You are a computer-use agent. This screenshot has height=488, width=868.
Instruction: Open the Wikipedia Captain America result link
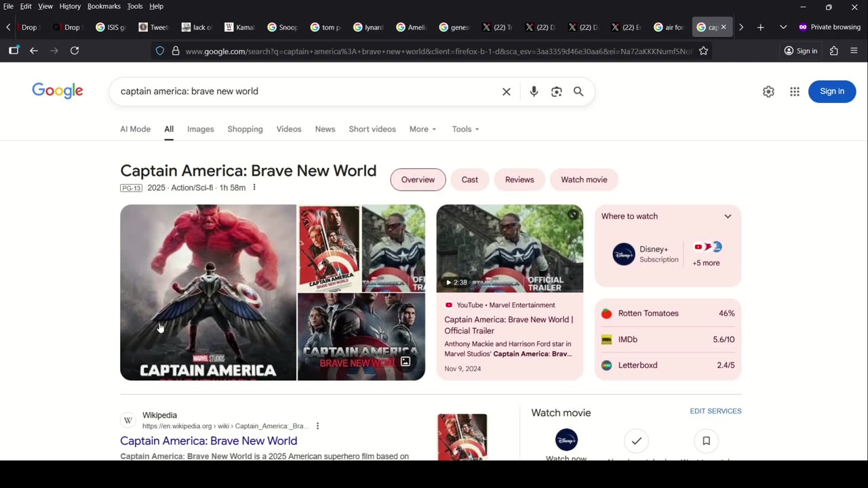[x=209, y=441]
